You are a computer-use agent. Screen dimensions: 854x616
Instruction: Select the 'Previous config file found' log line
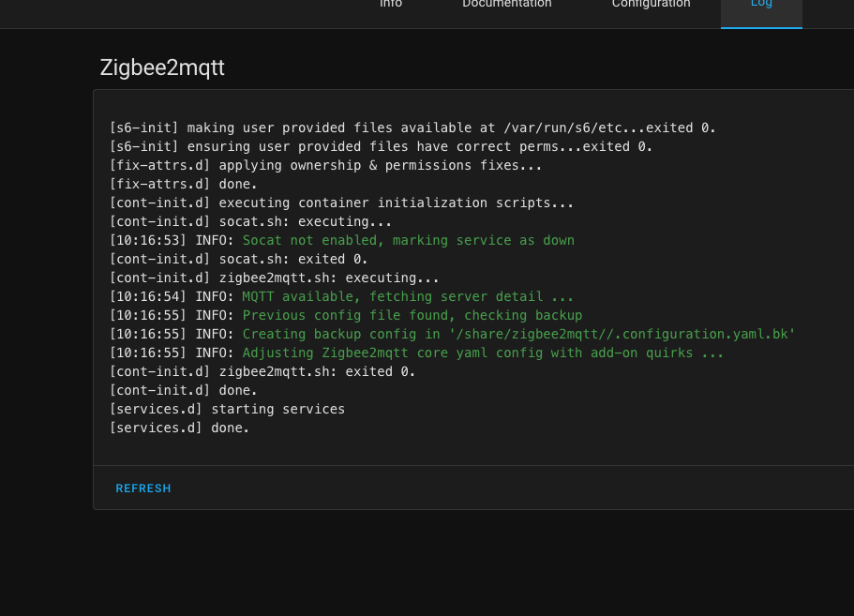point(346,315)
